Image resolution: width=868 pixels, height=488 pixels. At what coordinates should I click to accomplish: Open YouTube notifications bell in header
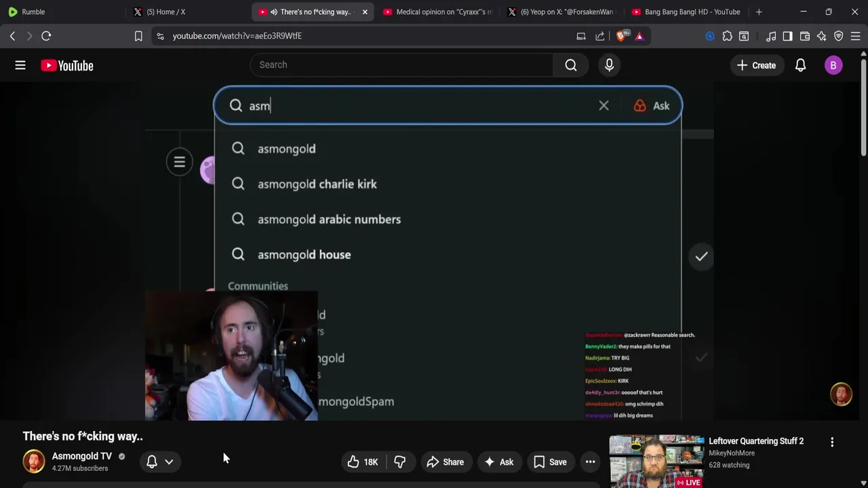(800, 65)
